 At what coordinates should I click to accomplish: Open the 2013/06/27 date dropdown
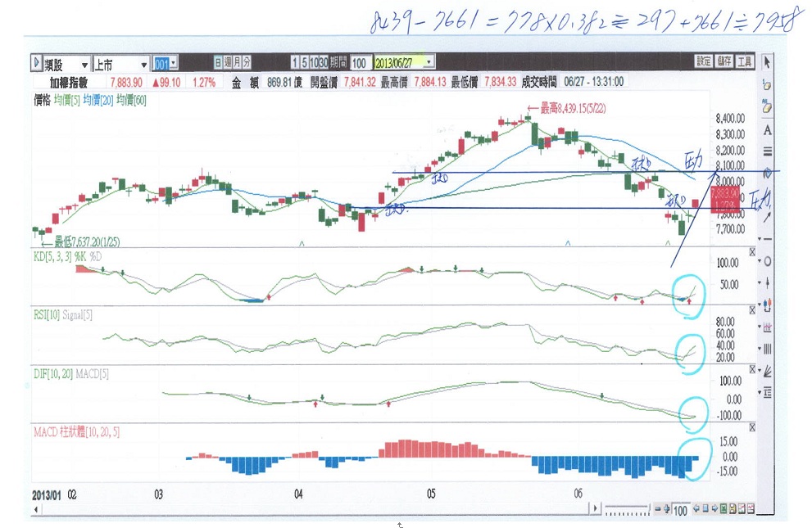pyautogui.click(x=429, y=62)
